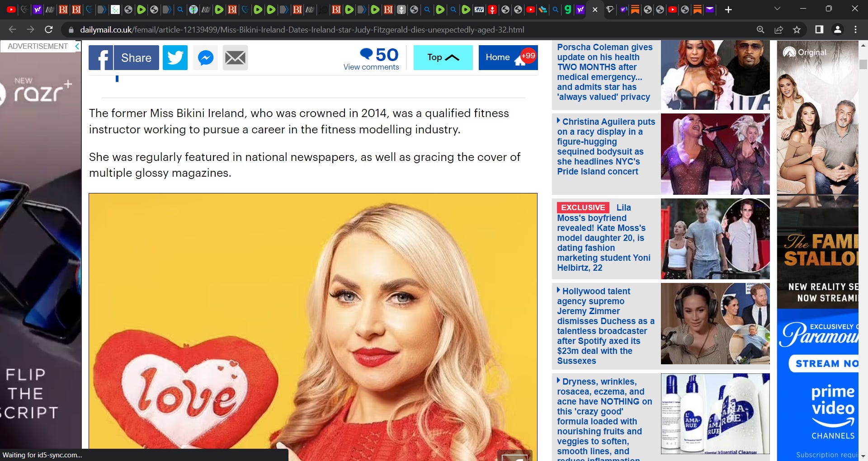Open the Chrome three-dot menu

click(x=855, y=29)
